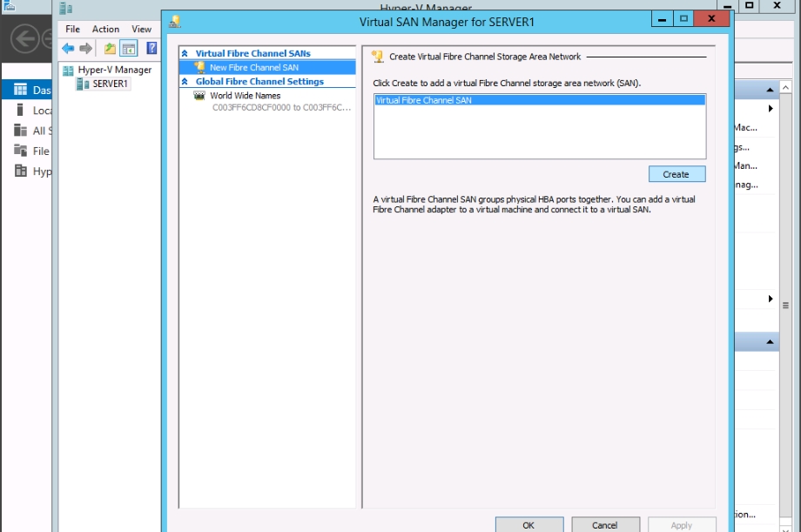The width and height of the screenshot is (801, 532).
Task: Click the gray Forward arrow in toolbar
Action: 85,49
